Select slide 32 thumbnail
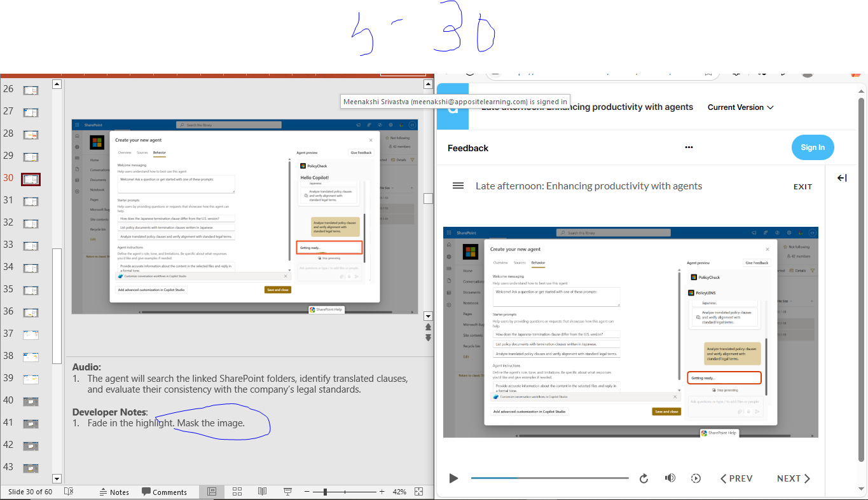 click(31, 224)
